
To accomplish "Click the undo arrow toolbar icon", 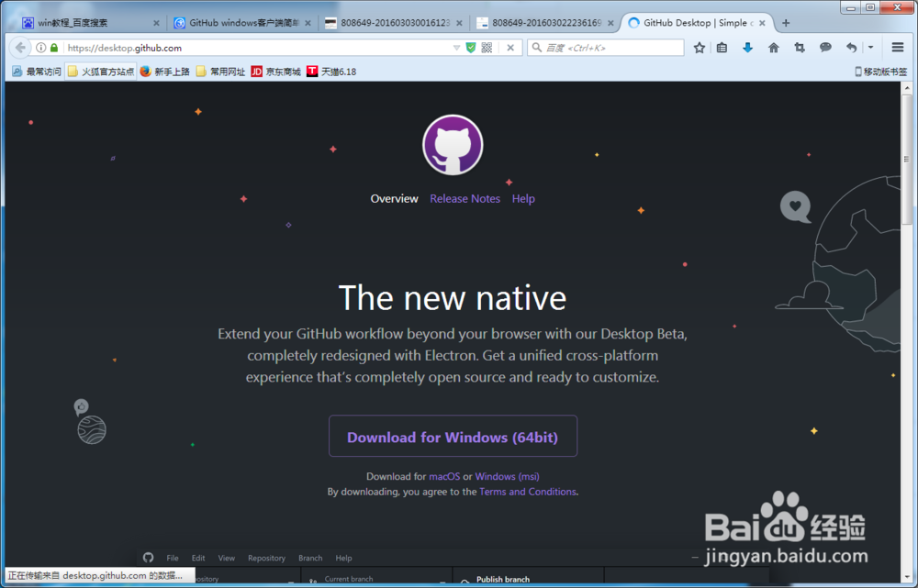I will [851, 48].
